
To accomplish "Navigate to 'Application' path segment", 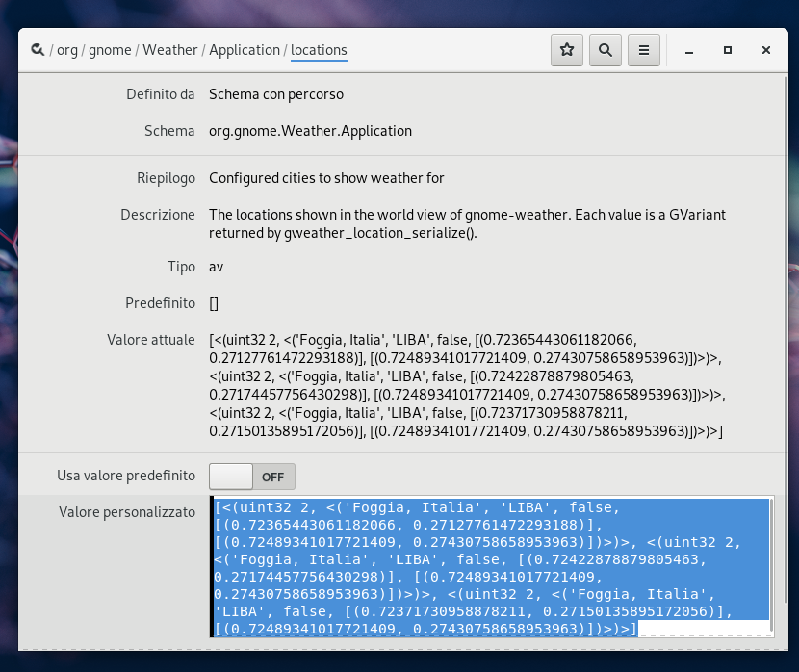I will click(245, 50).
